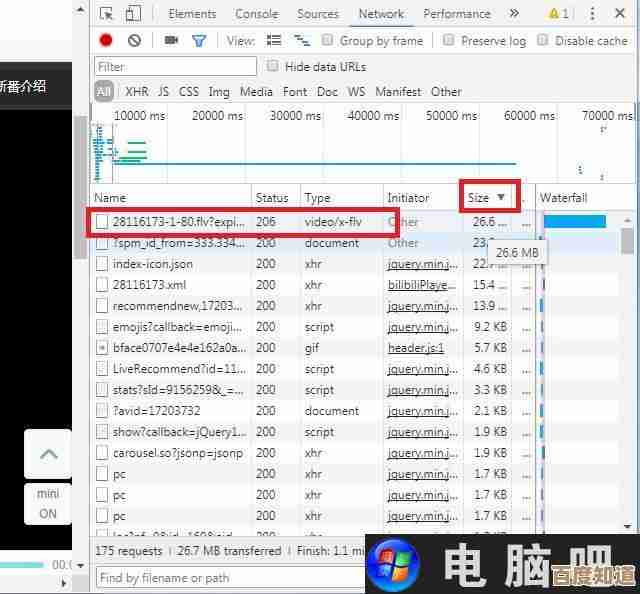Toggle the device toolbar icon
This screenshot has height=594, width=640.
[x=134, y=14]
